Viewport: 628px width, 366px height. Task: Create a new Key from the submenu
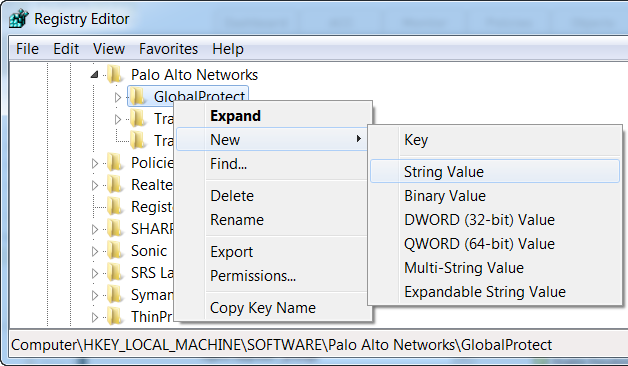point(495,140)
